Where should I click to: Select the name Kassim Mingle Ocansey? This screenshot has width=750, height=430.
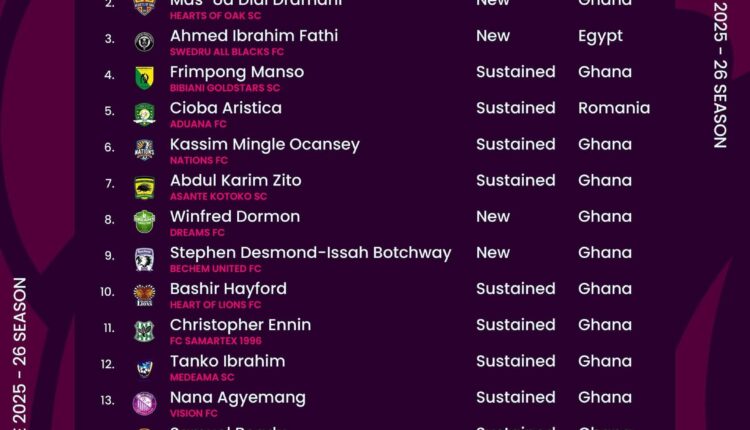coord(265,144)
